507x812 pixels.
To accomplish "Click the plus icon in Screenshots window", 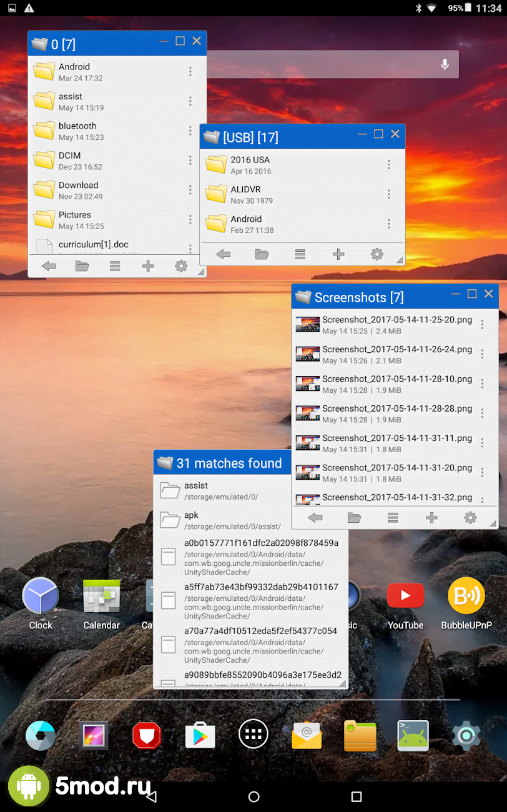I will (x=431, y=518).
